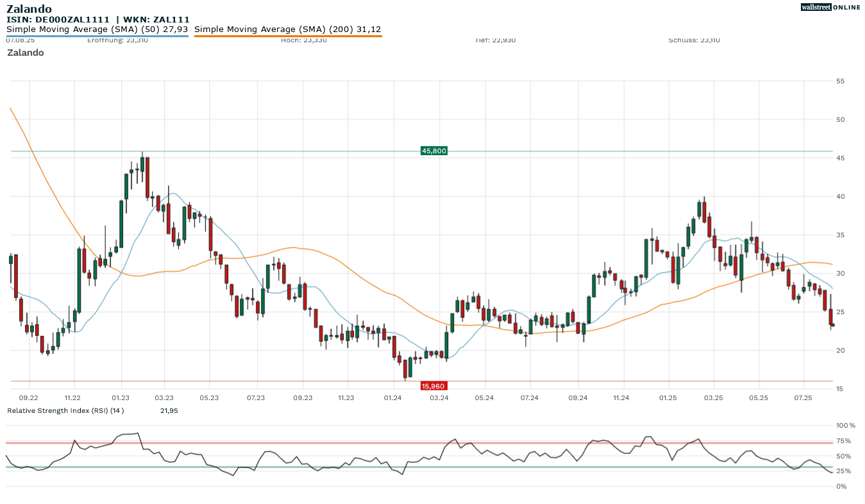Click the 09.24 date axis label
The height and width of the screenshot is (504, 865).
tap(578, 398)
